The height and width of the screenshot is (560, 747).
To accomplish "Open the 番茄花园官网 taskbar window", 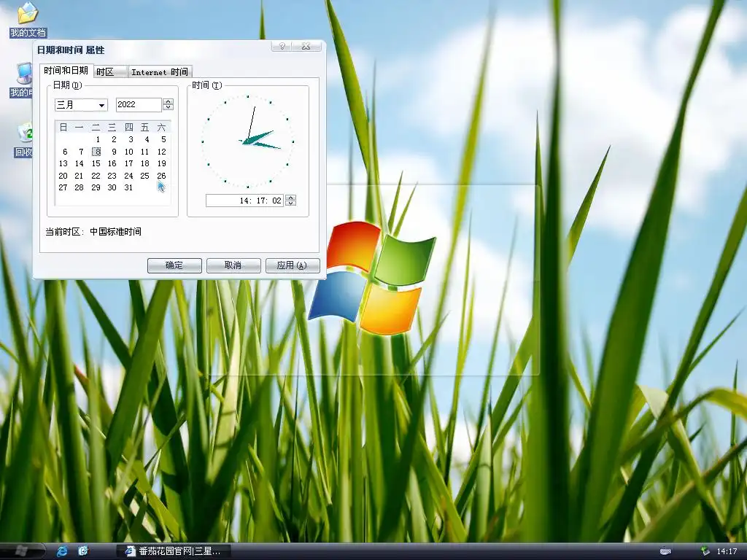I will tap(174, 551).
